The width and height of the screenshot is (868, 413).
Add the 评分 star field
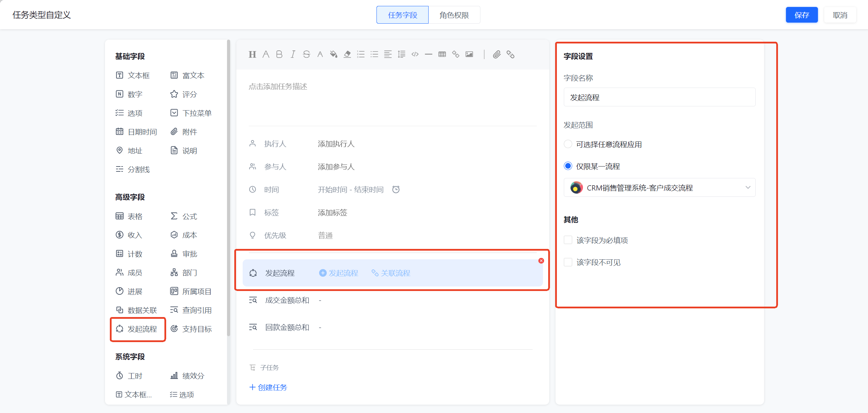pyautogui.click(x=184, y=94)
